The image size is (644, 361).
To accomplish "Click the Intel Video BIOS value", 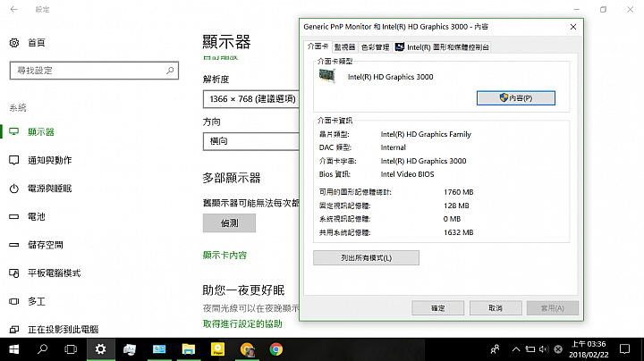I will (407, 174).
